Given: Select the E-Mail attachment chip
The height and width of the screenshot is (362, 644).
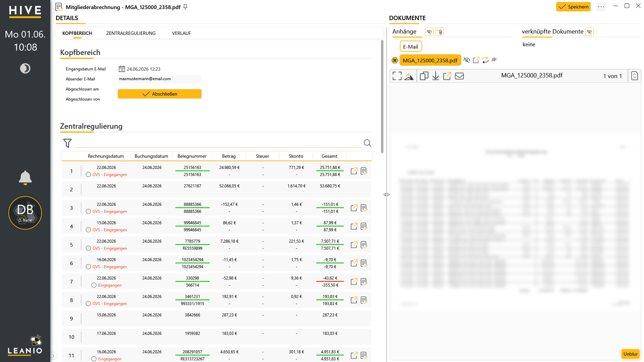Looking at the screenshot, I should [x=411, y=47].
